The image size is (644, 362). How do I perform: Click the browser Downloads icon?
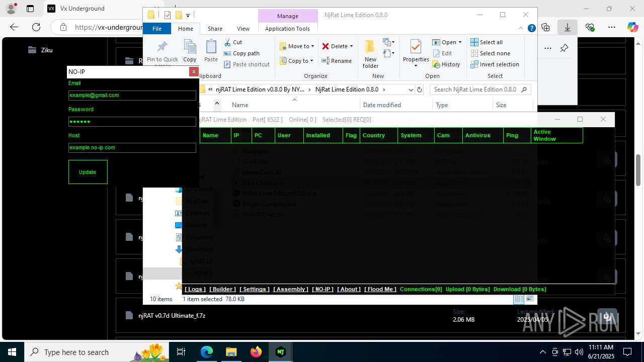[567, 27]
